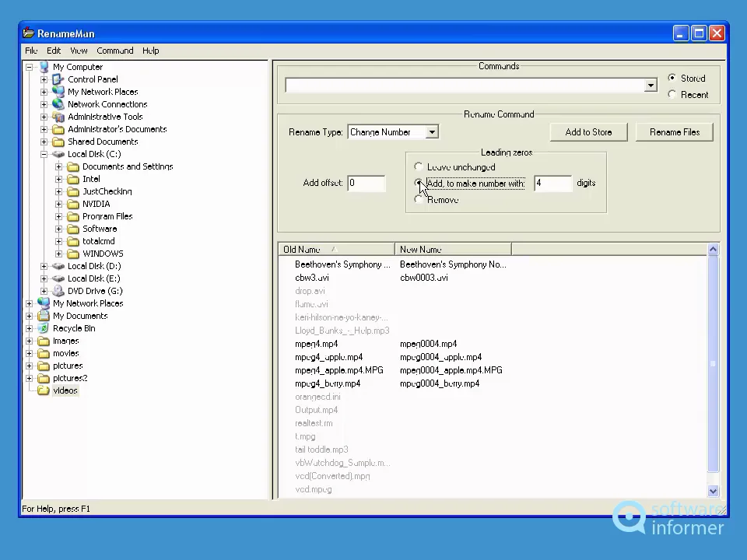The height and width of the screenshot is (560, 747).
Task: Click the totalcmd folder icon
Action: [x=73, y=241]
